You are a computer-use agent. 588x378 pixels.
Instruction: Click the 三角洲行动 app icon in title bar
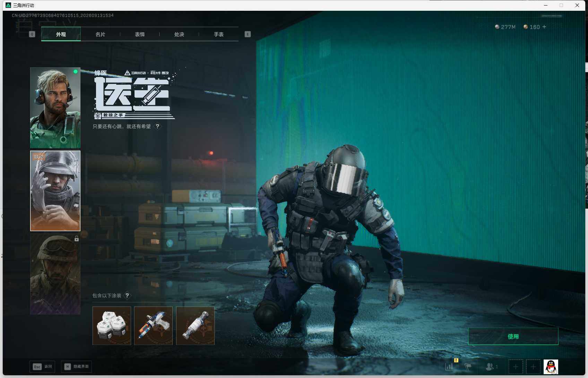point(8,5)
